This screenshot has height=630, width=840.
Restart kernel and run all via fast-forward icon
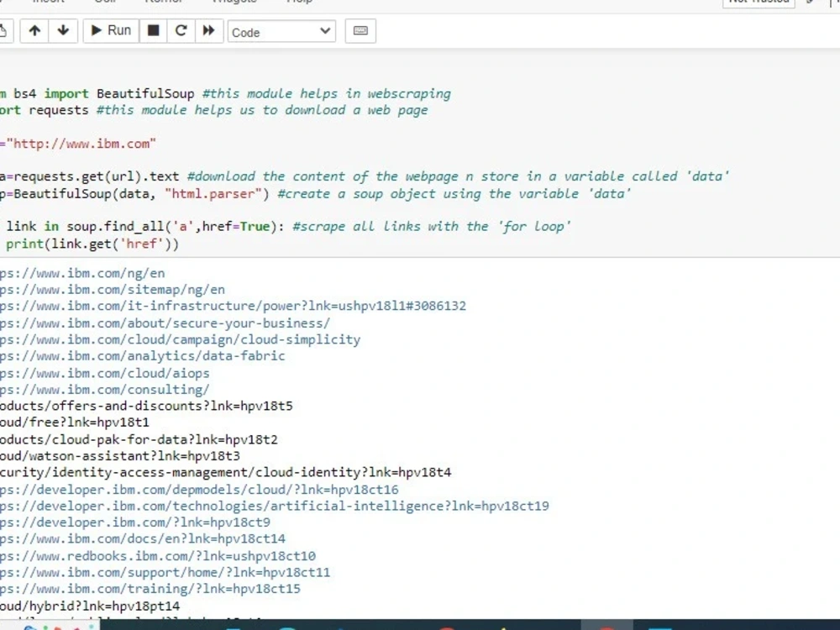pos(209,30)
